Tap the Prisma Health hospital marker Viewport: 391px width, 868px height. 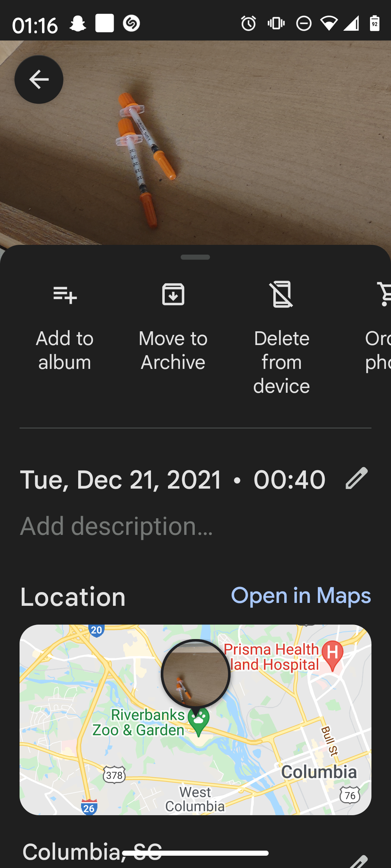click(x=332, y=654)
